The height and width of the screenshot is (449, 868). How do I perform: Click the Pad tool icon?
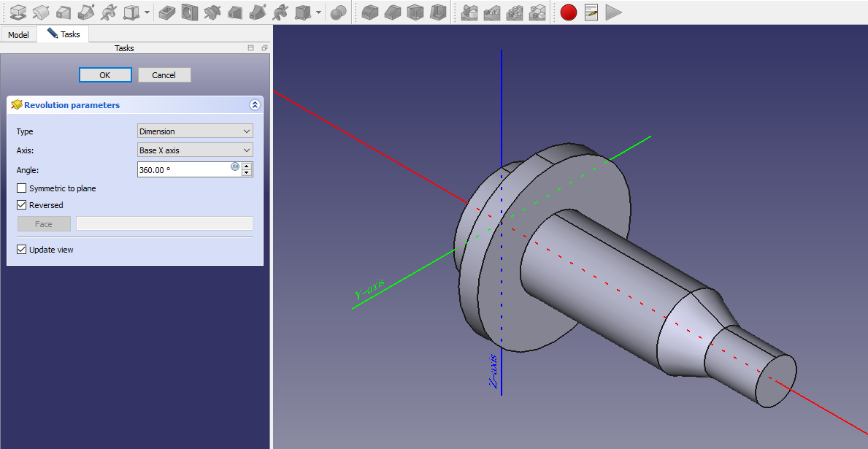(18, 12)
